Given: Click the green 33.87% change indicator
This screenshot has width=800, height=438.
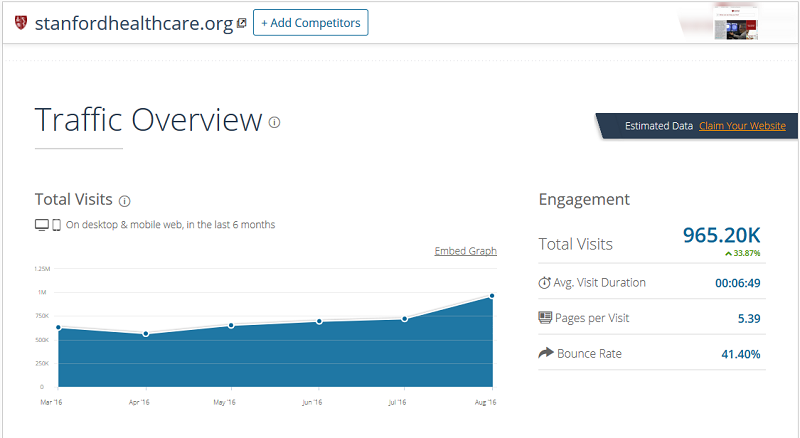Looking at the screenshot, I should 742,253.
